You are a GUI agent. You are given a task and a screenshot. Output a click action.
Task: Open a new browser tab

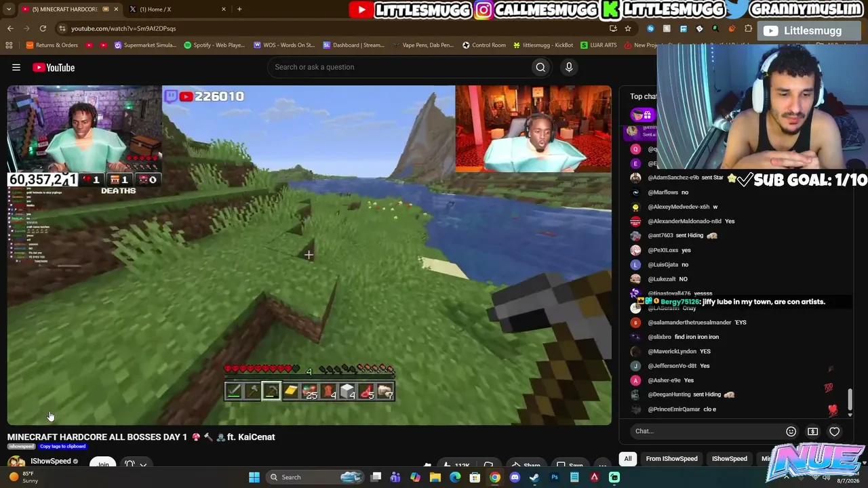click(x=239, y=9)
